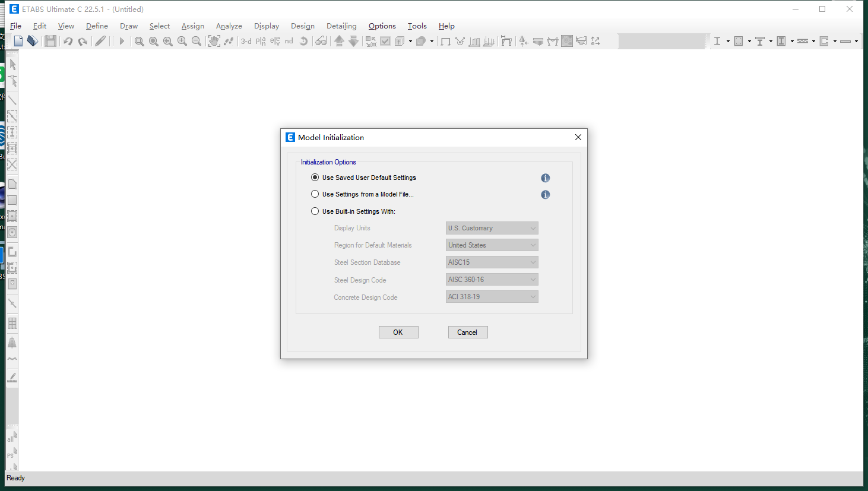Click the Display Units label
Screen dimensions: 868x491
coord(352,228)
